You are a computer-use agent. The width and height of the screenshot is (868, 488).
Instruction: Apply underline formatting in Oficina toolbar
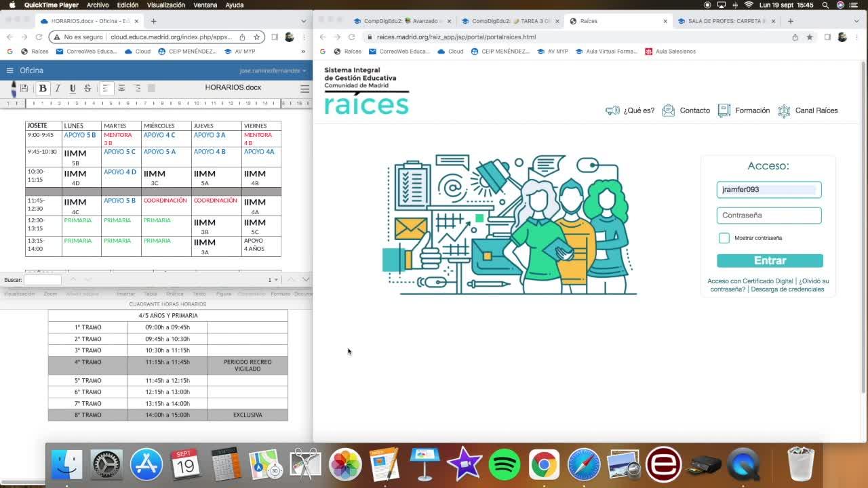[73, 88]
